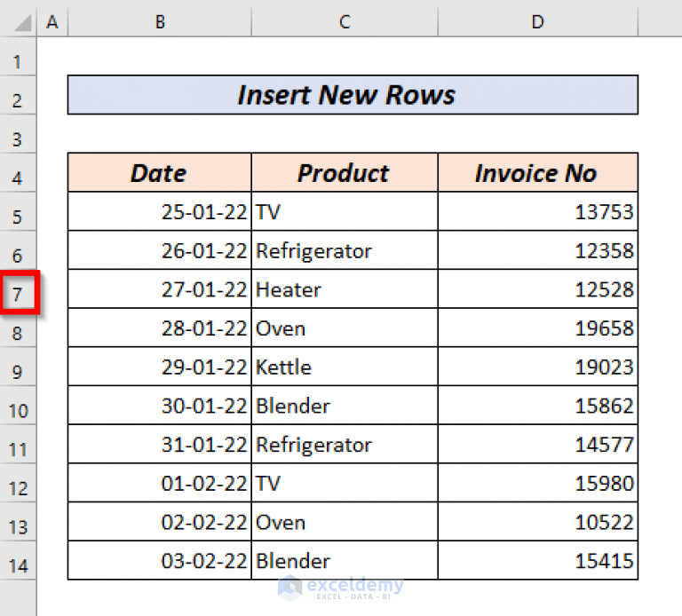Click the Select All corner triangle
The width and height of the screenshot is (682, 616).
(x=22, y=22)
